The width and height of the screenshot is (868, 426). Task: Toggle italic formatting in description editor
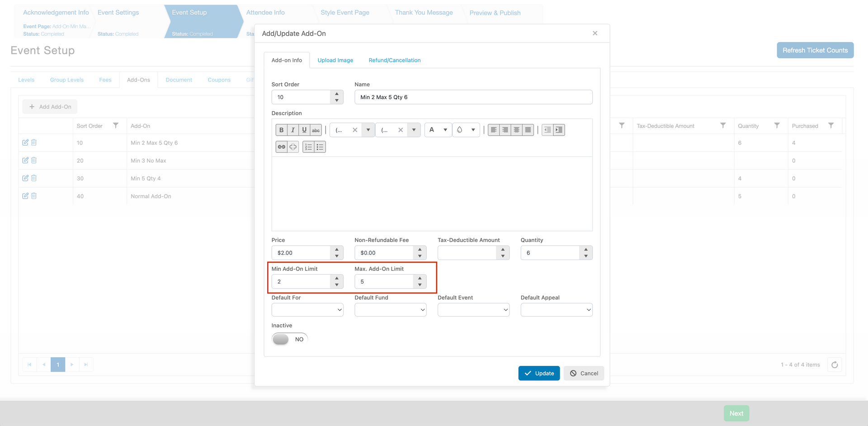pyautogui.click(x=293, y=130)
